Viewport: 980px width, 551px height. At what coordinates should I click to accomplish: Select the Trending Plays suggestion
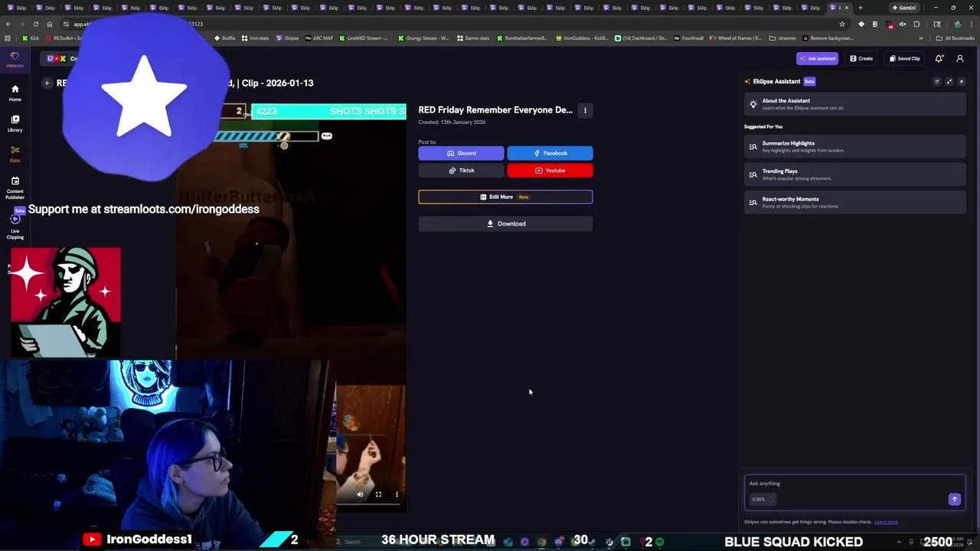(854, 174)
